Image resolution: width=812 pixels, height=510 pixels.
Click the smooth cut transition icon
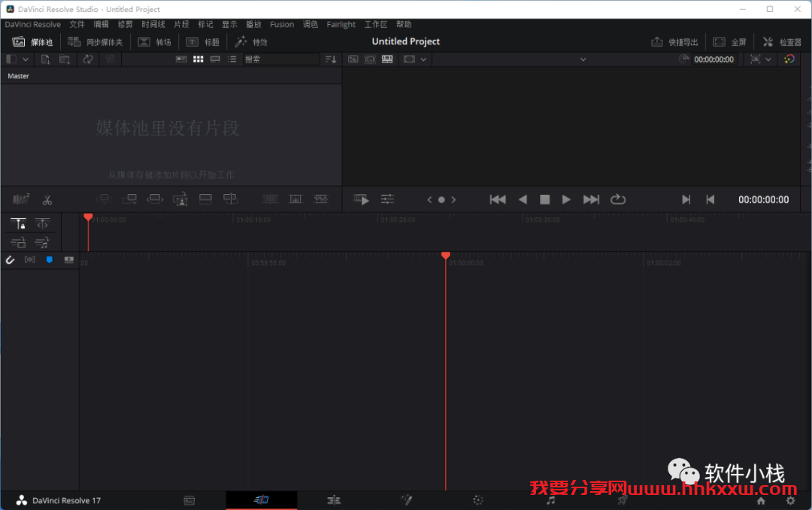(x=320, y=199)
